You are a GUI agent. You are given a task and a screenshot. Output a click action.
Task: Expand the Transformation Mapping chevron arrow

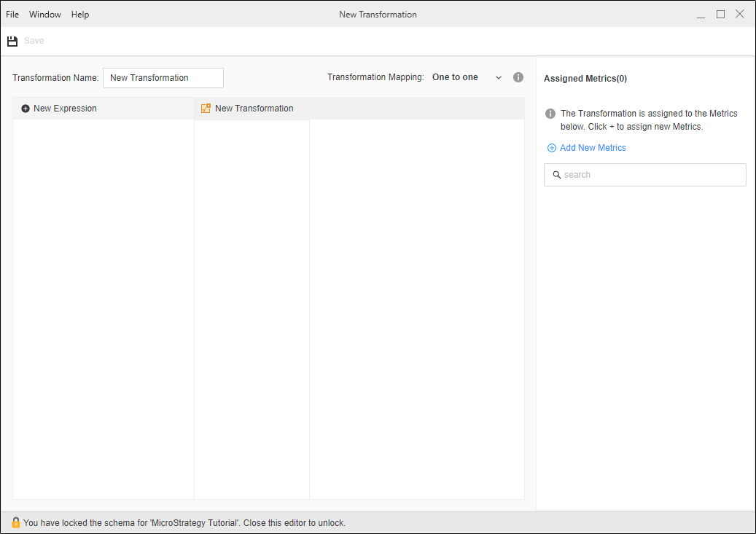[x=499, y=77]
